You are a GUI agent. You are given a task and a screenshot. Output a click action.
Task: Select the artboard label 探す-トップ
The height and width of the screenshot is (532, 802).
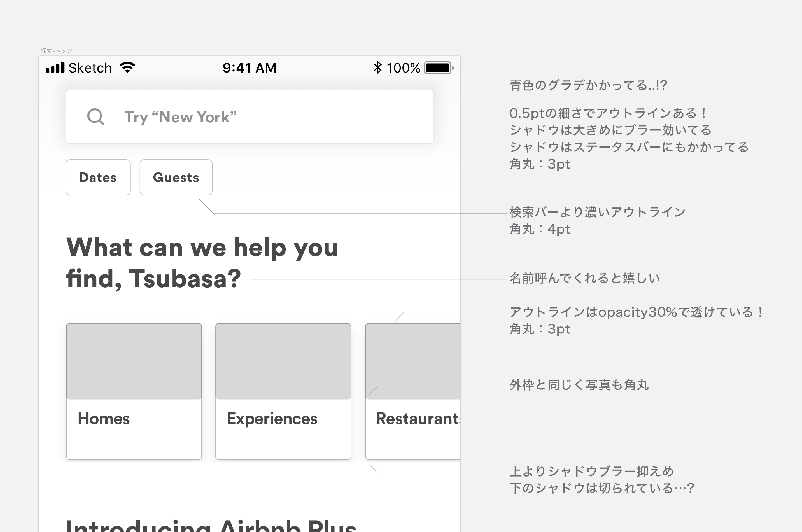click(x=56, y=51)
